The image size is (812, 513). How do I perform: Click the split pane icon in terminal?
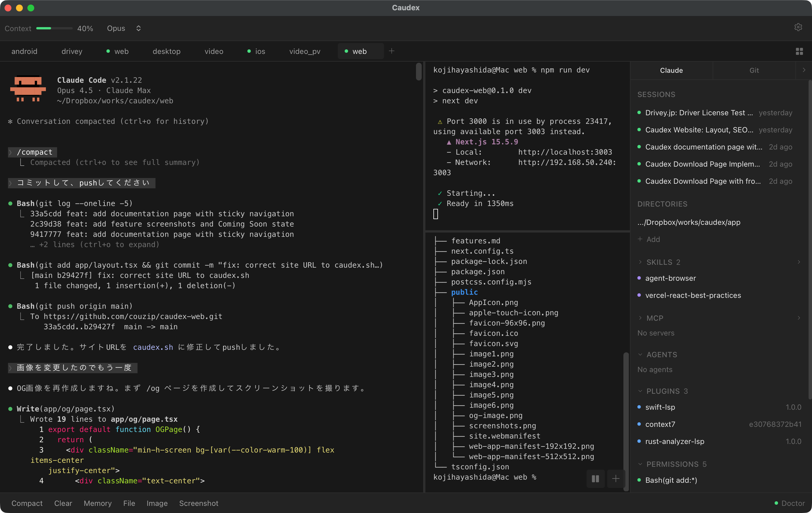pos(595,478)
